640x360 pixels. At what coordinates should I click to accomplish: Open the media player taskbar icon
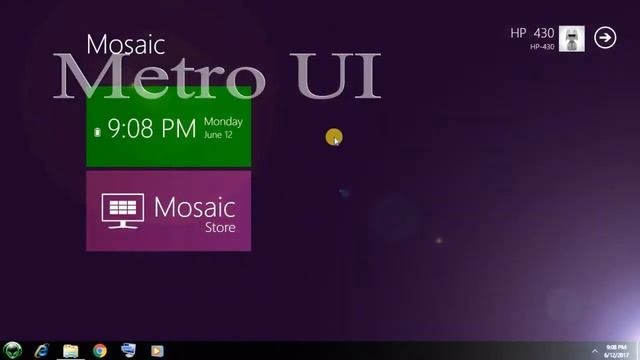157,351
